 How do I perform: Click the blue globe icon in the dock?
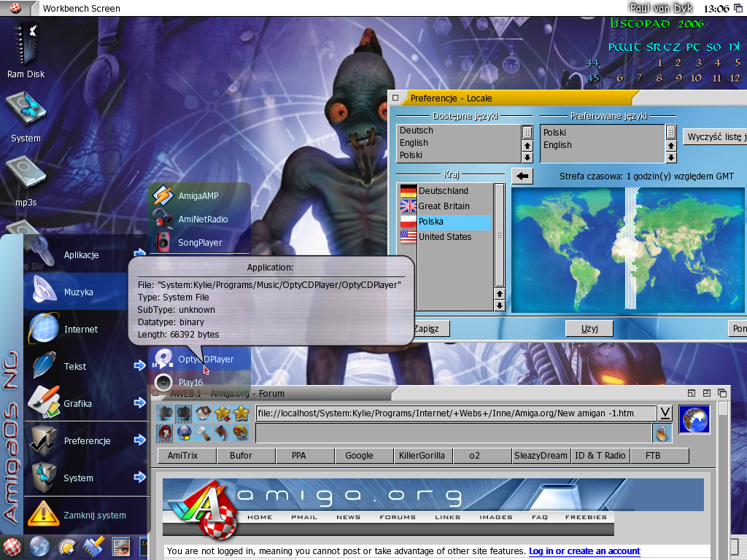click(x=39, y=547)
